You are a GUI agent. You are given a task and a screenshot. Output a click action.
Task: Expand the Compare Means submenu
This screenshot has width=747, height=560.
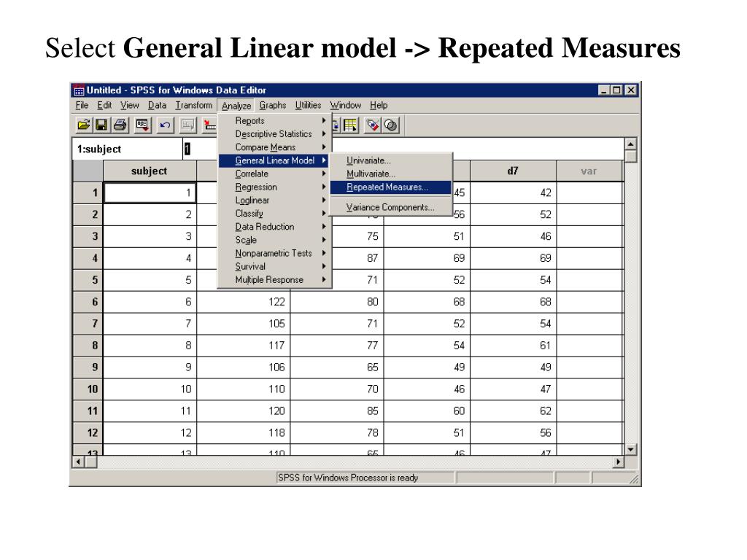(274, 147)
